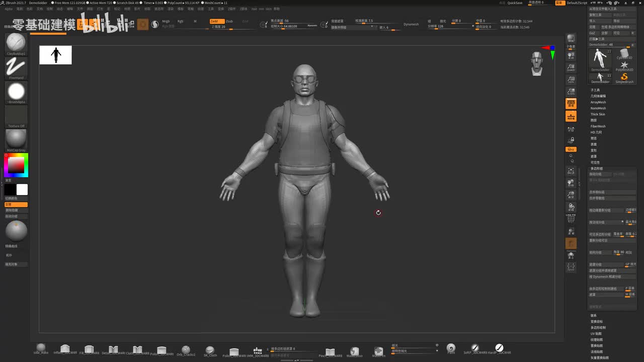This screenshot has width=644, height=362.
Task: Expand the HD 几何 section
Action: tap(596, 132)
